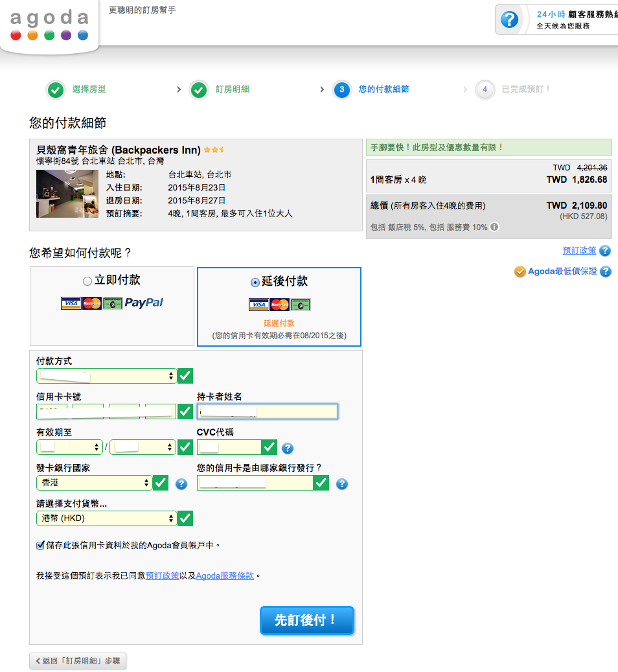Viewport: 618px width, 672px height.
Task: Click the struck-through price 4,201.36
Action: point(592,168)
